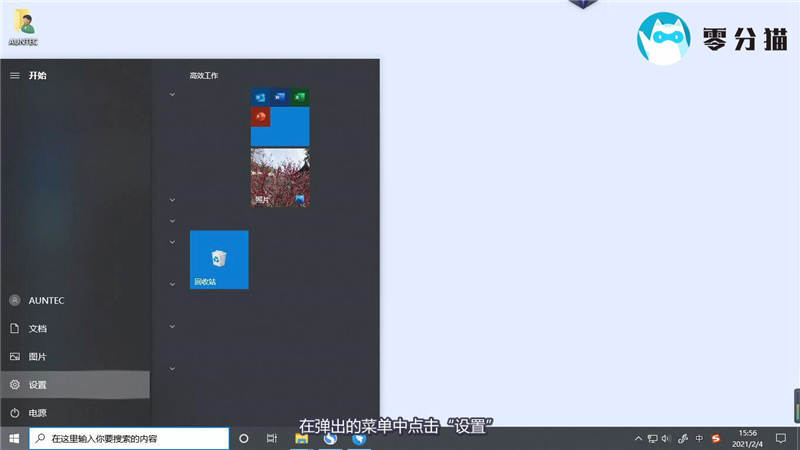Expand the bottommost chevron in app list
Image resolution: width=800 pixels, height=450 pixels.
pyautogui.click(x=172, y=369)
